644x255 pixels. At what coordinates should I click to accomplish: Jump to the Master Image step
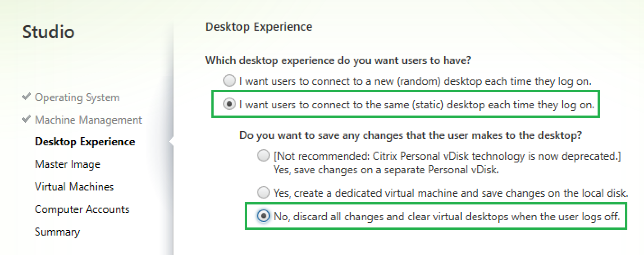coord(68,164)
